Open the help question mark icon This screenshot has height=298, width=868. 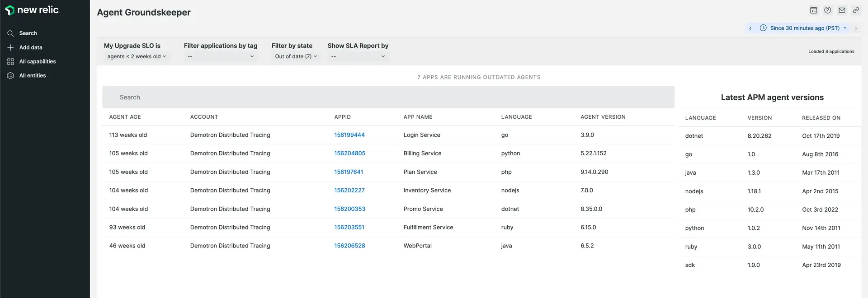[827, 10]
